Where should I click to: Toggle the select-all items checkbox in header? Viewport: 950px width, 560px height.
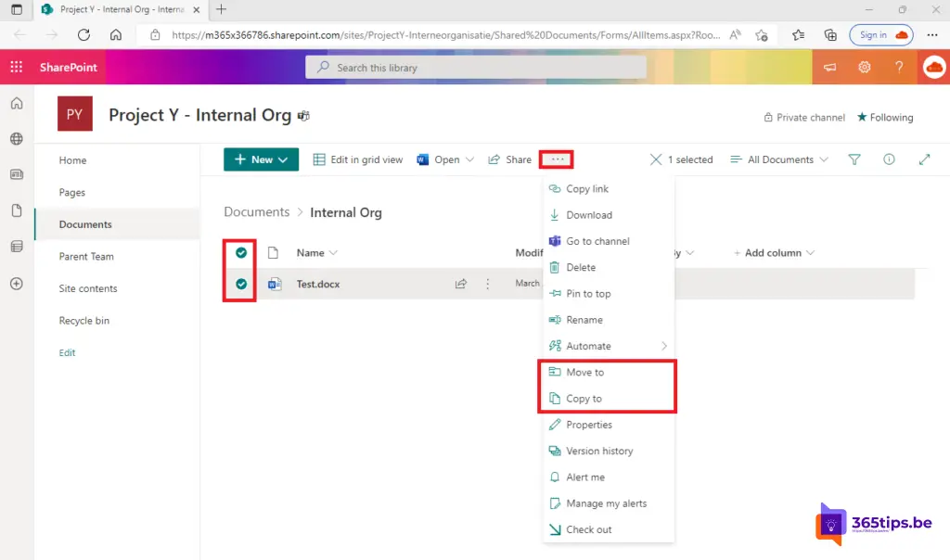pyautogui.click(x=241, y=252)
